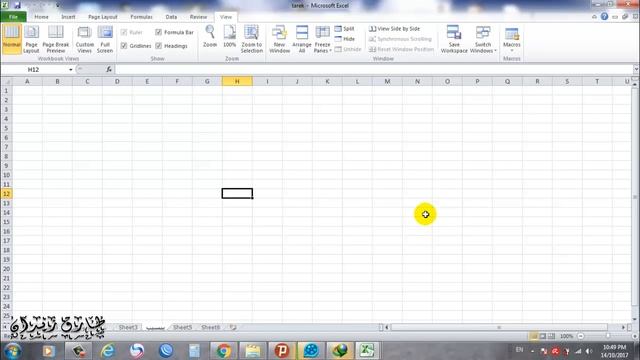Click the vertical scrollbar down arrow
This screenshot has height=360, width=640.
click(634, 319)
